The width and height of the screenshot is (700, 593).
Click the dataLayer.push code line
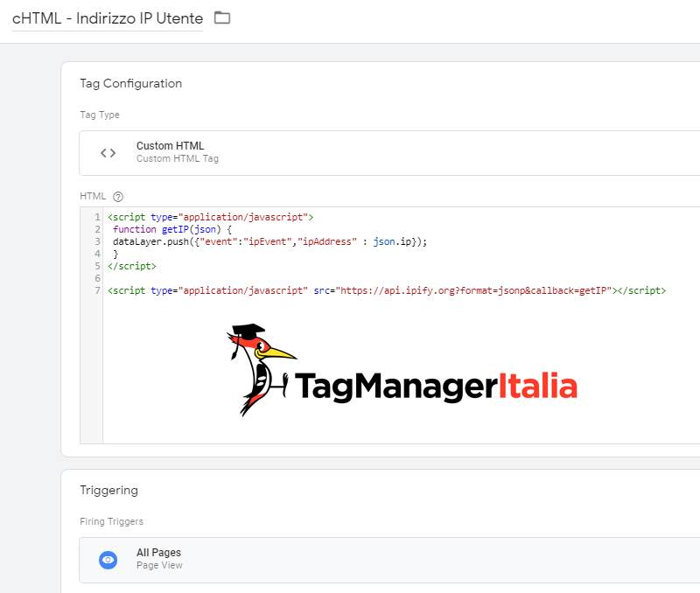click(x=270, y=241)
